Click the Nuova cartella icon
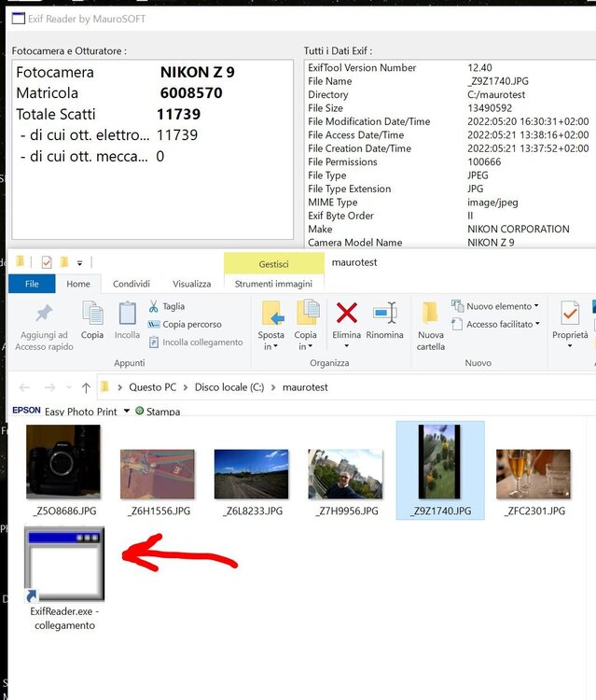This screenshot has height=700, width=596. 431,313
